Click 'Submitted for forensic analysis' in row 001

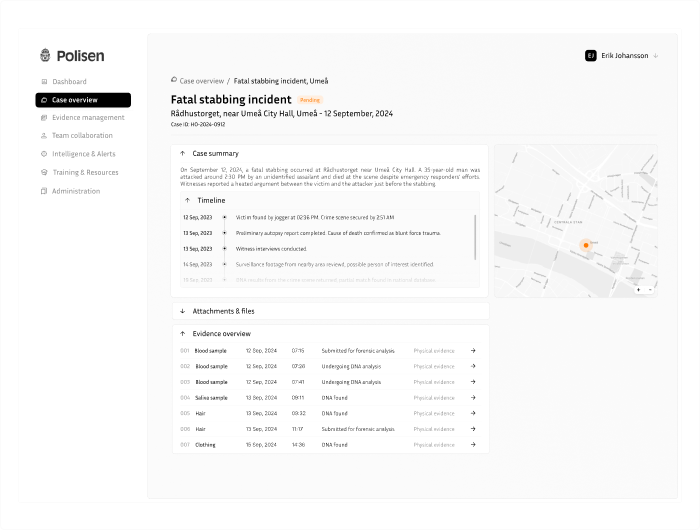(358, 351)
